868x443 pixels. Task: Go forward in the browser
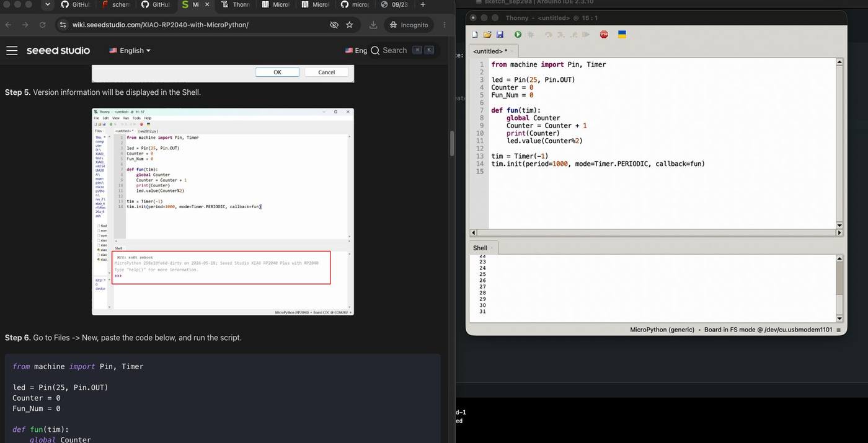click(25, 25)
